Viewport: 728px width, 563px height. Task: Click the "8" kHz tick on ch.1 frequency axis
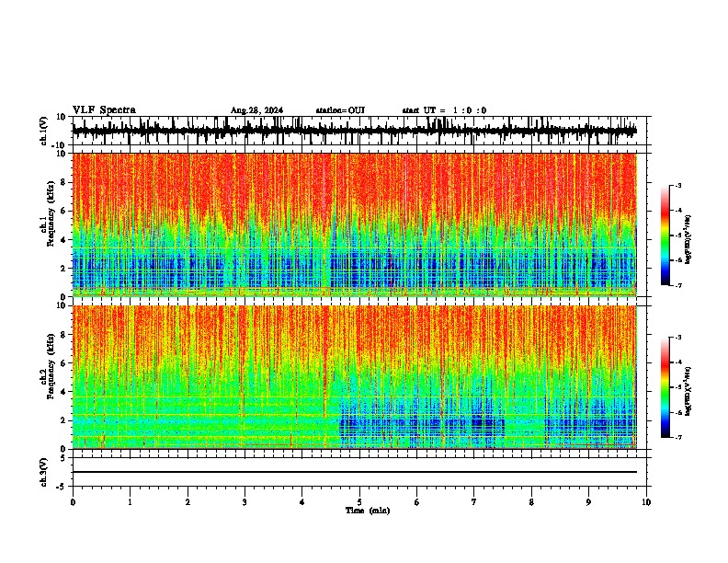point(64,182)
